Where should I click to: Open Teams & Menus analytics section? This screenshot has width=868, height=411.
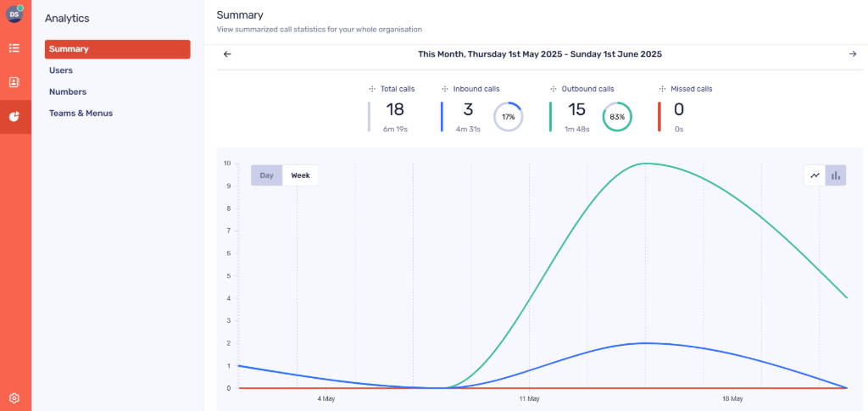coord(81,113)
